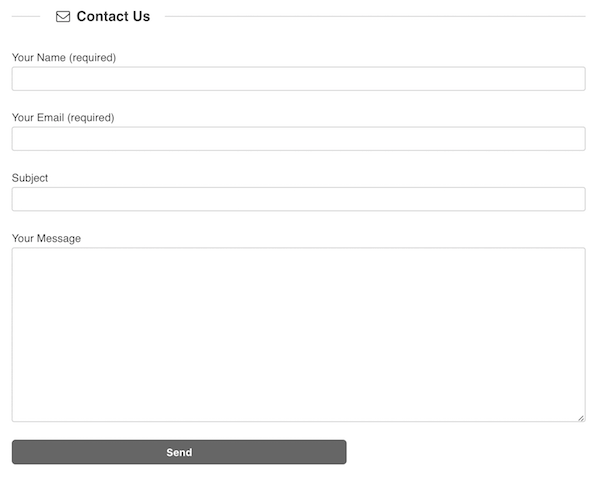
Task: Focus the Your Name input field
Action: click(x=298, y=79)
